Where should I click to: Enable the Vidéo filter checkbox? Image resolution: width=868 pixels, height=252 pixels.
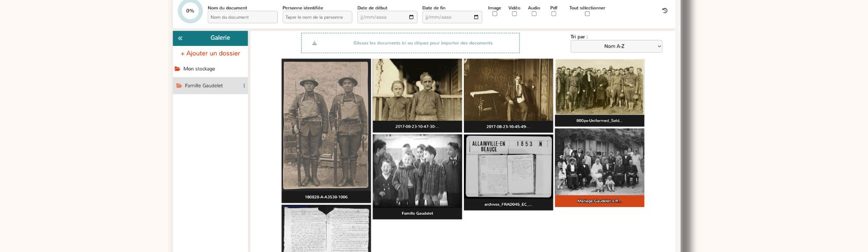[x=514, y=14]
